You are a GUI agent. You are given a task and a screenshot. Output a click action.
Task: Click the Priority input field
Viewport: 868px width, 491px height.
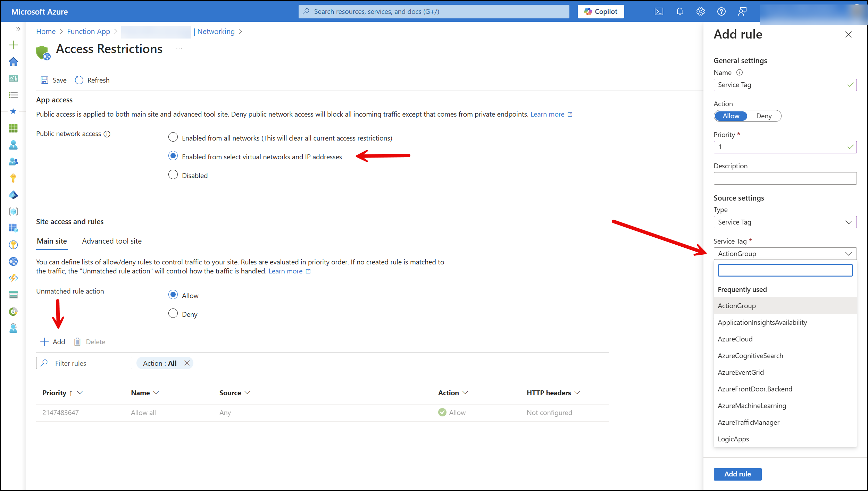pos(785,147)
